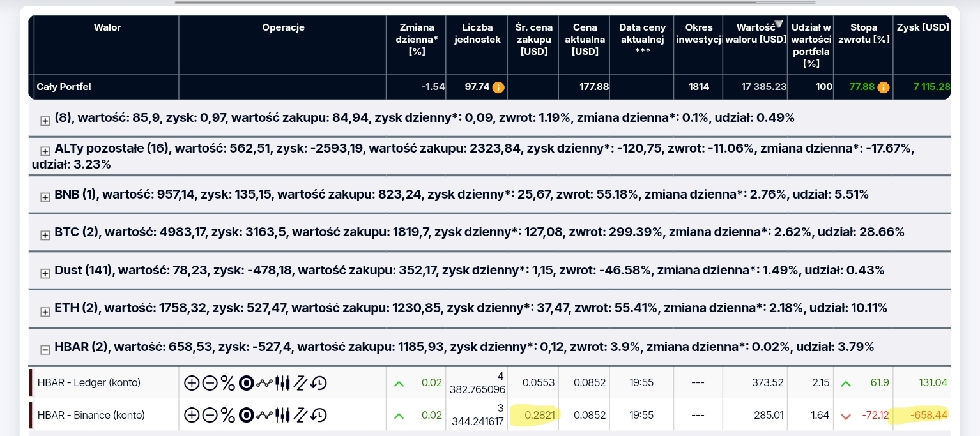Click the color bar beside HBAR - Binance
Image resolution: width=980 pixels, height=436 pixels.
31,415
